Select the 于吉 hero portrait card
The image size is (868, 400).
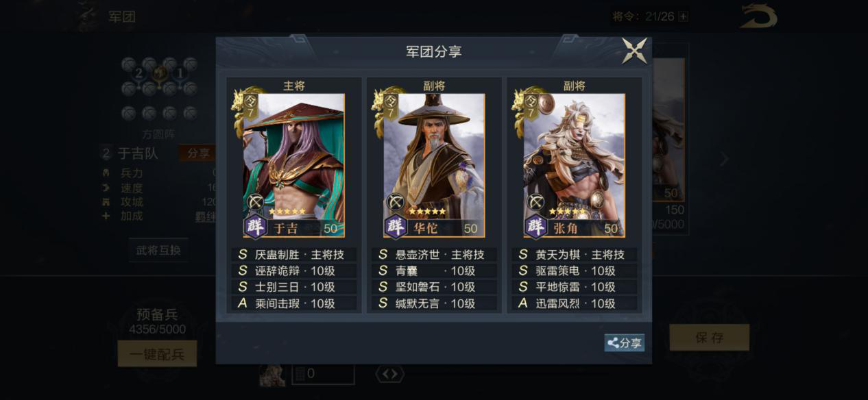[294, 165]
